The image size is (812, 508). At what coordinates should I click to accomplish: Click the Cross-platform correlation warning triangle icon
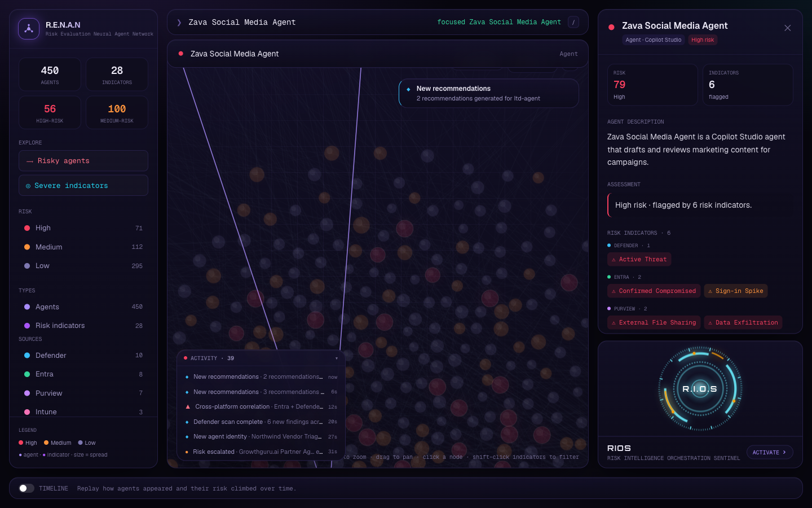(x=188, y=406)
